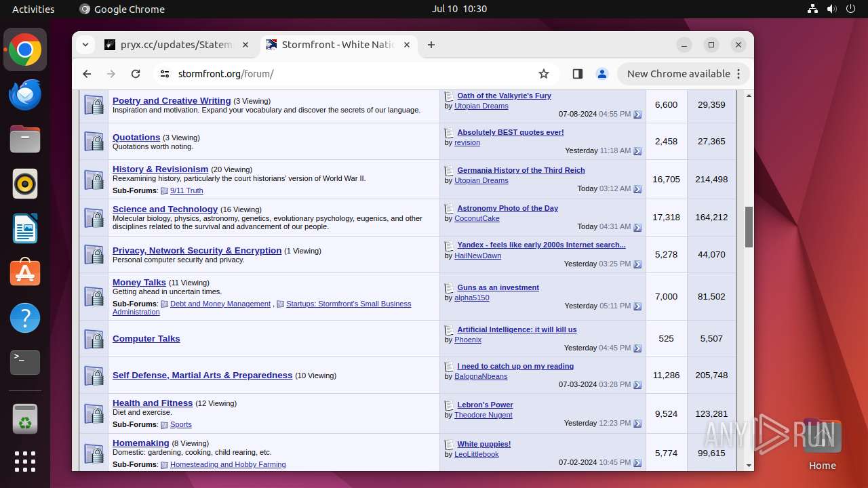The height and width of the screenshot is (488, 868).
Task: Close the pryx.cc tab
Action: (x=245, y=45)
